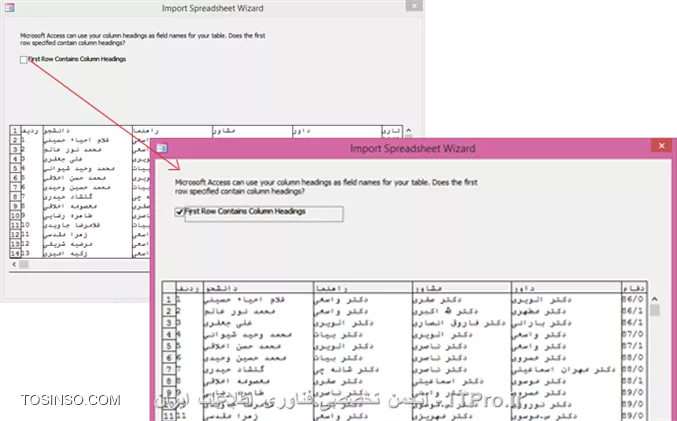Check First Row Contains Column Headings in back wizard
This screenshot has height=421, width=677.
24,60
